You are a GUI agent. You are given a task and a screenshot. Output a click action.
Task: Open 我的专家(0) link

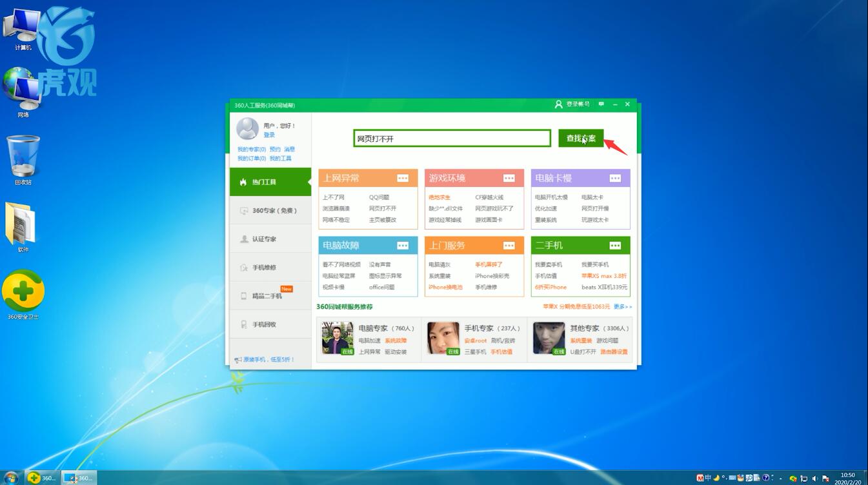tap(252, 149)
